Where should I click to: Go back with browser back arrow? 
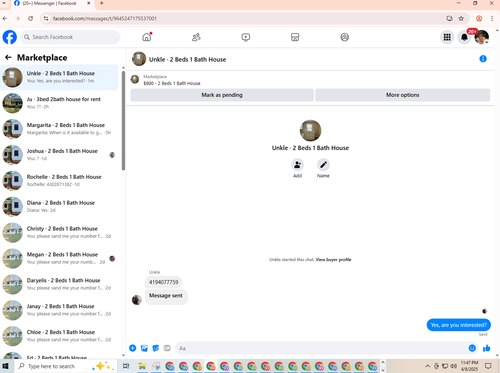pyautogui.click(x=5, y=19)
